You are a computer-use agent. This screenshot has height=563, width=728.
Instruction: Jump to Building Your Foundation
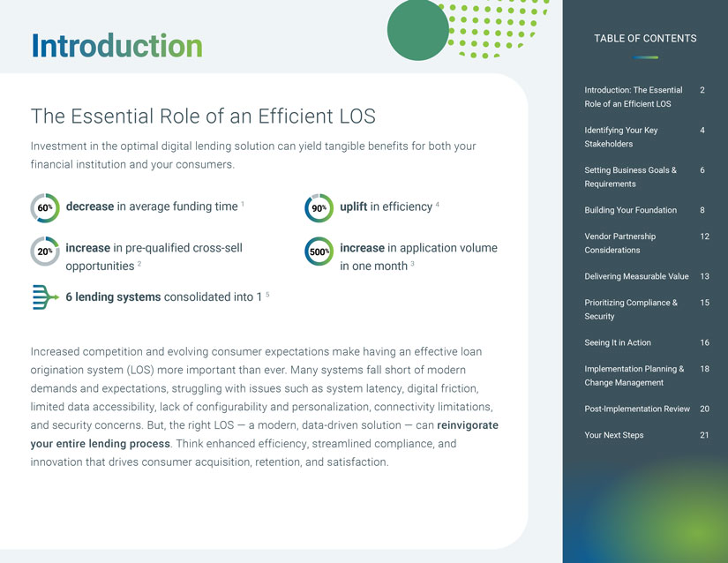tap(630, 210)
